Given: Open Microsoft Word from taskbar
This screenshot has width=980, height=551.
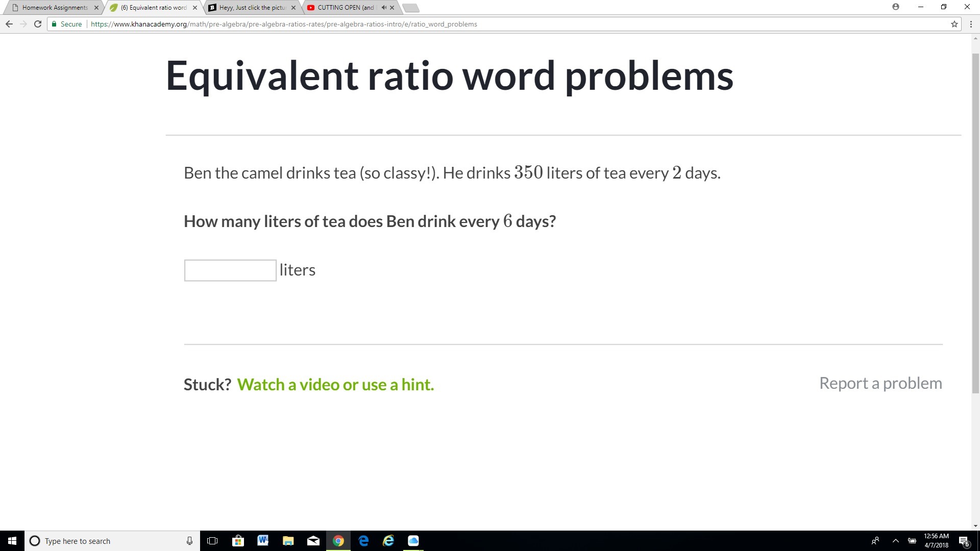Looking at the screenshot, I should click(x=263, y=541).
